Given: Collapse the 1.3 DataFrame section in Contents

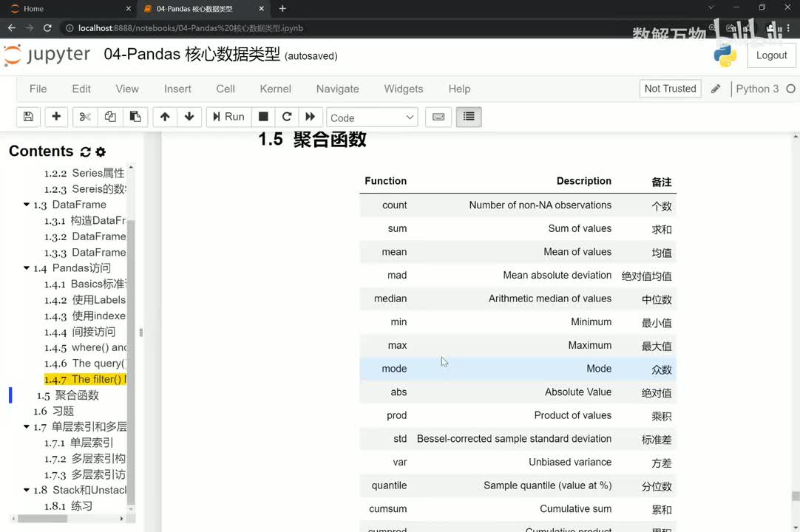Looking at the screenshot, I should click(27, 205).
